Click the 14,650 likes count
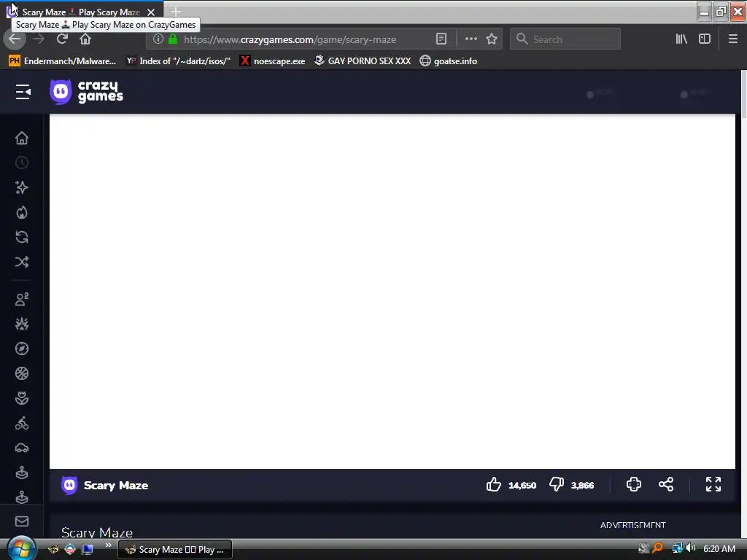This screenshot has height=560, width=747. click(x=522, y=485)
